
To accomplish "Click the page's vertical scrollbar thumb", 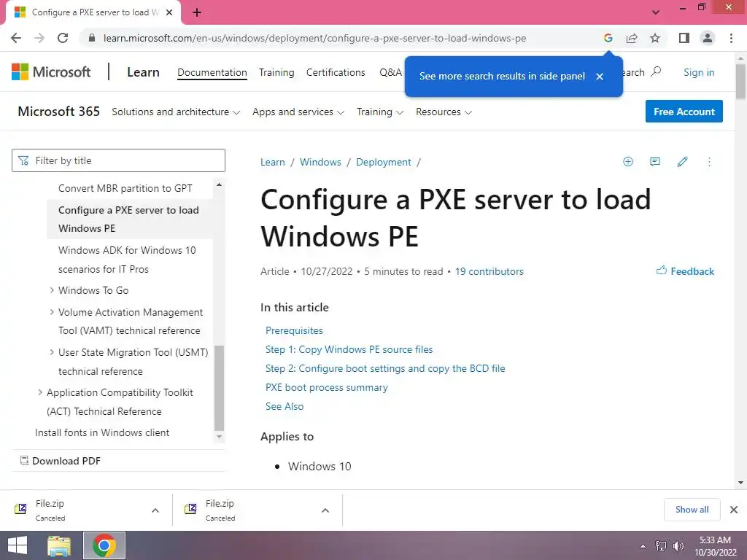I will coord(740,81).
